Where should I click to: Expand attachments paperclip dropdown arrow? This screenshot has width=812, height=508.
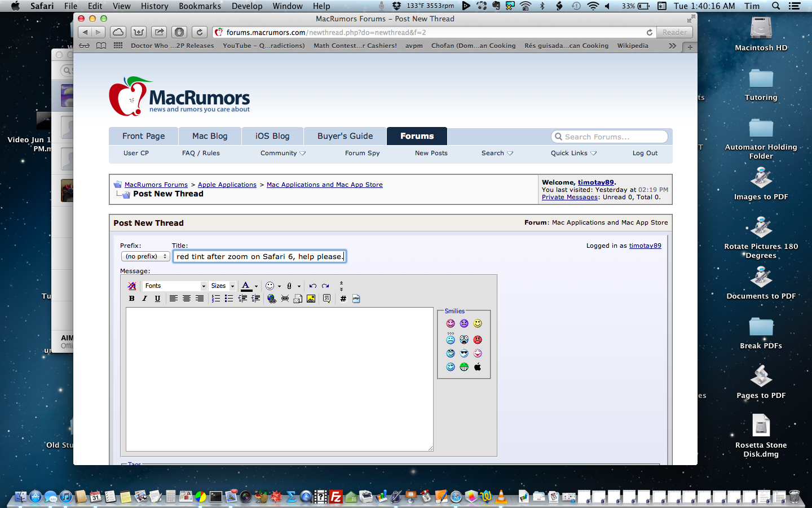[x=299, y=286]
